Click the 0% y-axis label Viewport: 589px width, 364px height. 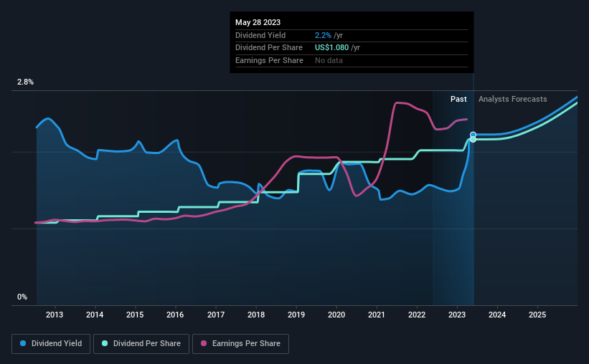coord(22,297)
